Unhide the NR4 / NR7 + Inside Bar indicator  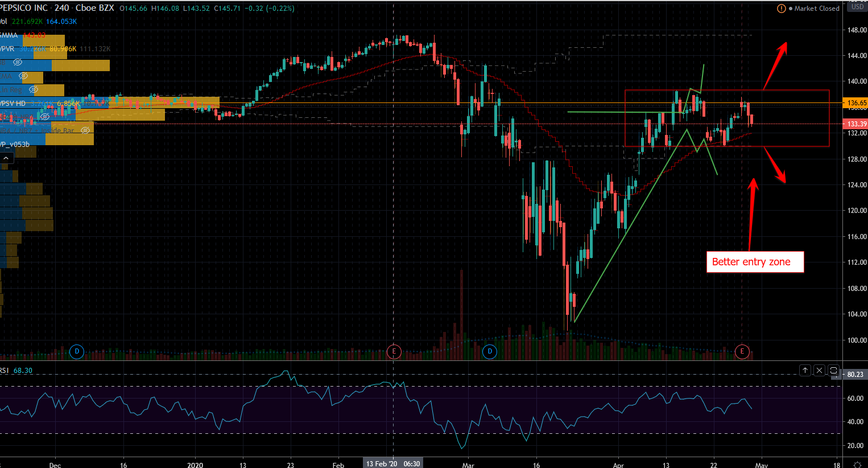click(x=85, y=130)
